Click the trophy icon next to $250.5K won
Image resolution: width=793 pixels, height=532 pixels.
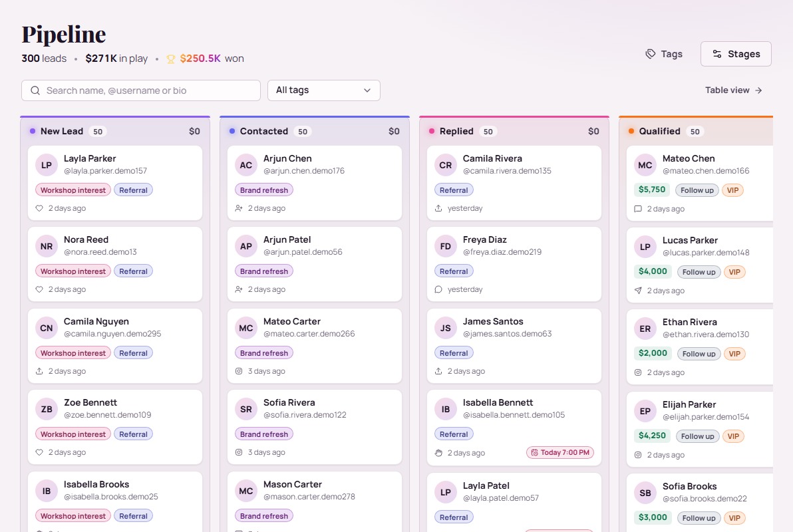(x=171, y=59)
